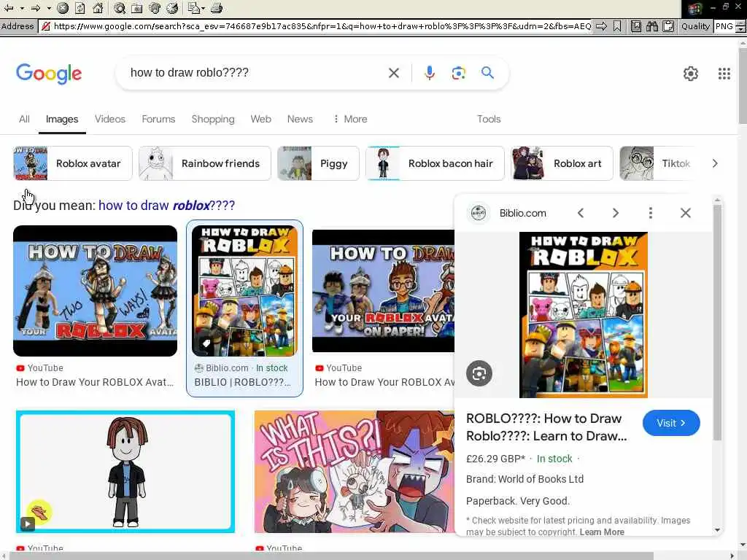The image size is (747, 560).
Task: Select the Tiktok suggestion chip
Action: pos(657,163)
